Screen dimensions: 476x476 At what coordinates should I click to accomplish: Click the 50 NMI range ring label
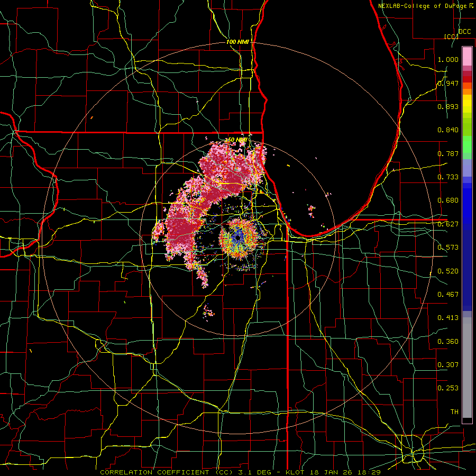tap(237, 140)
